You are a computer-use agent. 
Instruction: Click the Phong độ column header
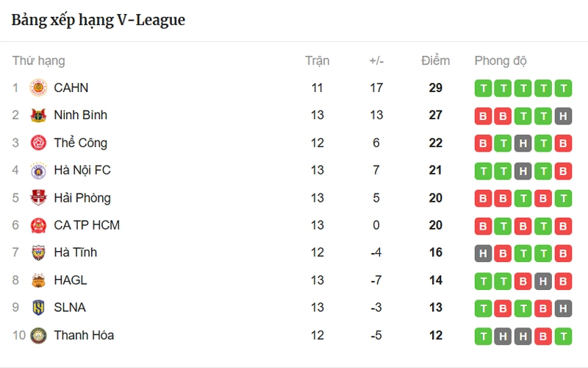point(501,60)
